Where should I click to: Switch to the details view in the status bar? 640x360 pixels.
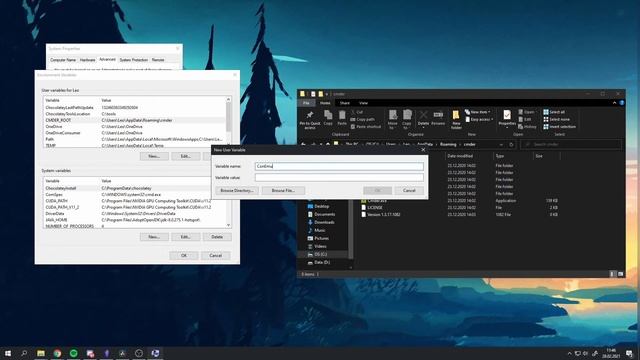612,274
